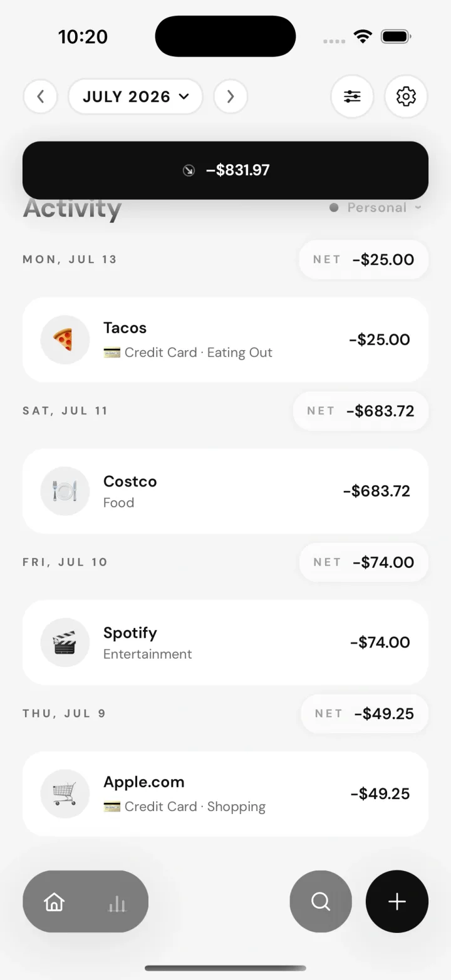The image size is (451, 980).
Task: Expand the JULY 2026 month dropdown
Action: coord(135,96)
